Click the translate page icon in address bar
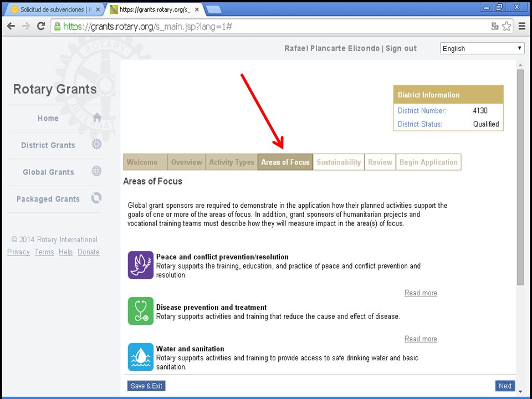 click(x=495, y=26)
